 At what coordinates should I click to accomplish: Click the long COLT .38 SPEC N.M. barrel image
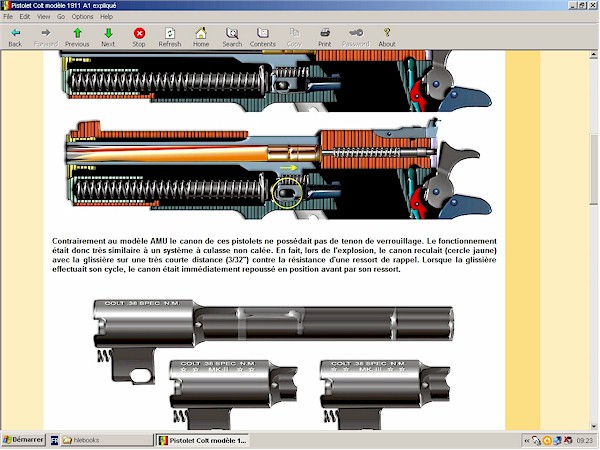[273, 341]
